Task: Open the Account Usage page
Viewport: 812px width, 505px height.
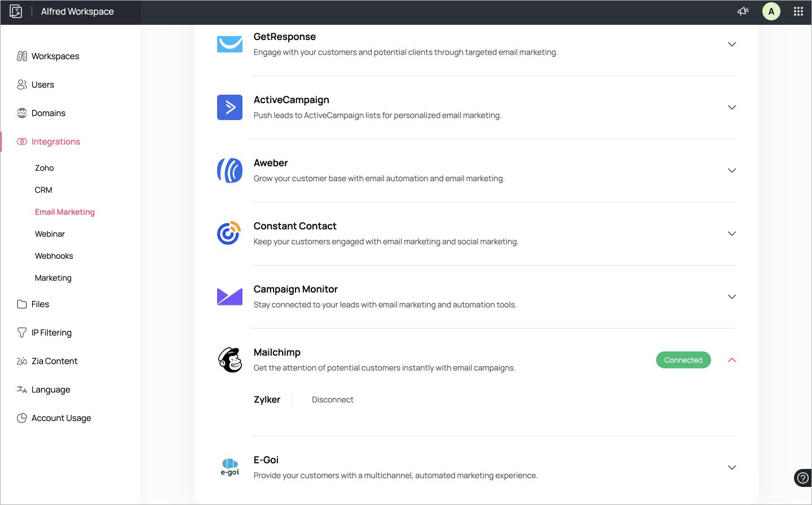Action: click(x=61, y=418)
